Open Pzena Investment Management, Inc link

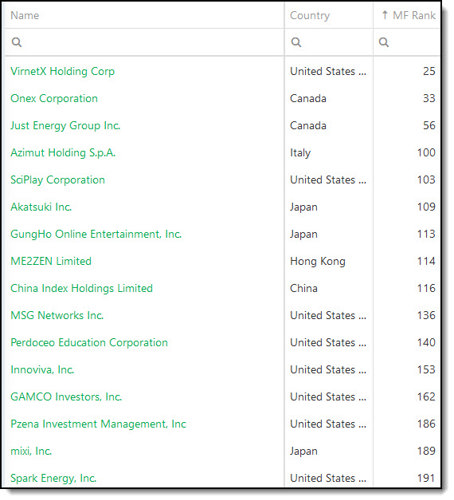[x=98, y=424]
